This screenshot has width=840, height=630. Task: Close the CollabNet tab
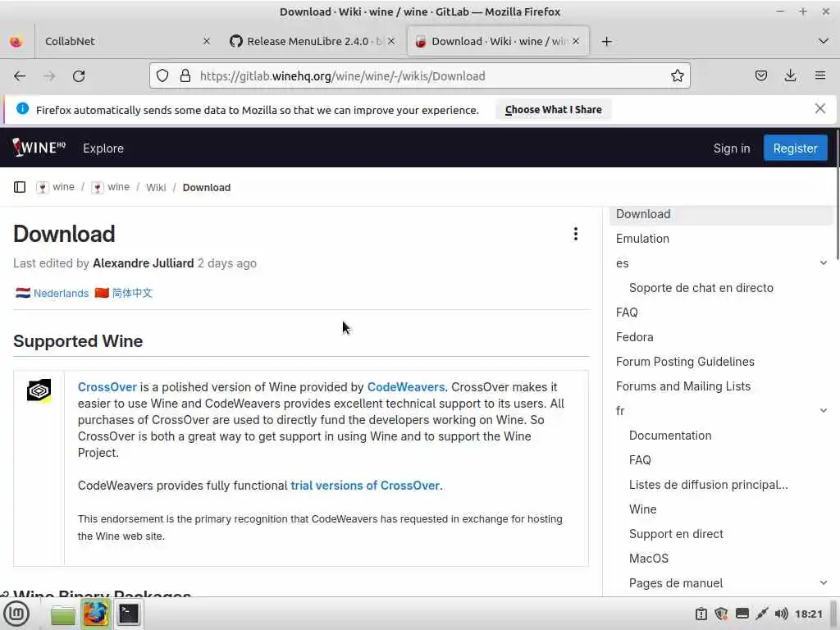pos(207,41)
